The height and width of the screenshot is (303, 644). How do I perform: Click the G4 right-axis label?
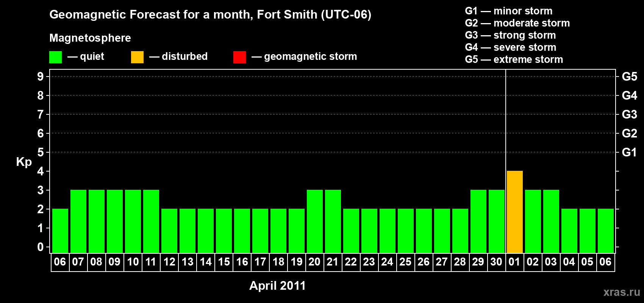coord(629,95)
